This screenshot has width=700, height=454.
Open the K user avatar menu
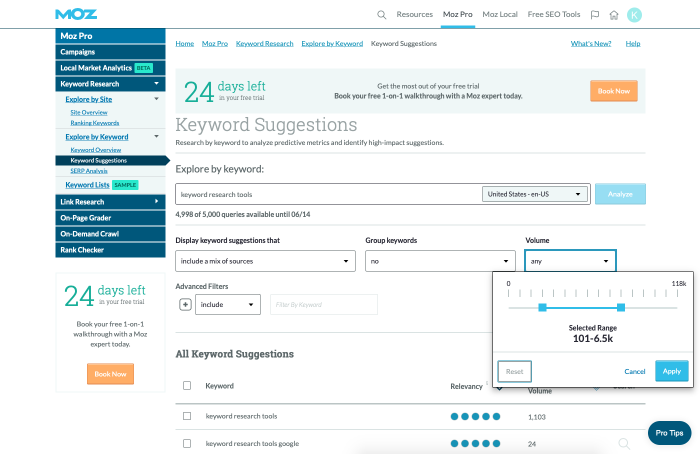coord(634,15)
